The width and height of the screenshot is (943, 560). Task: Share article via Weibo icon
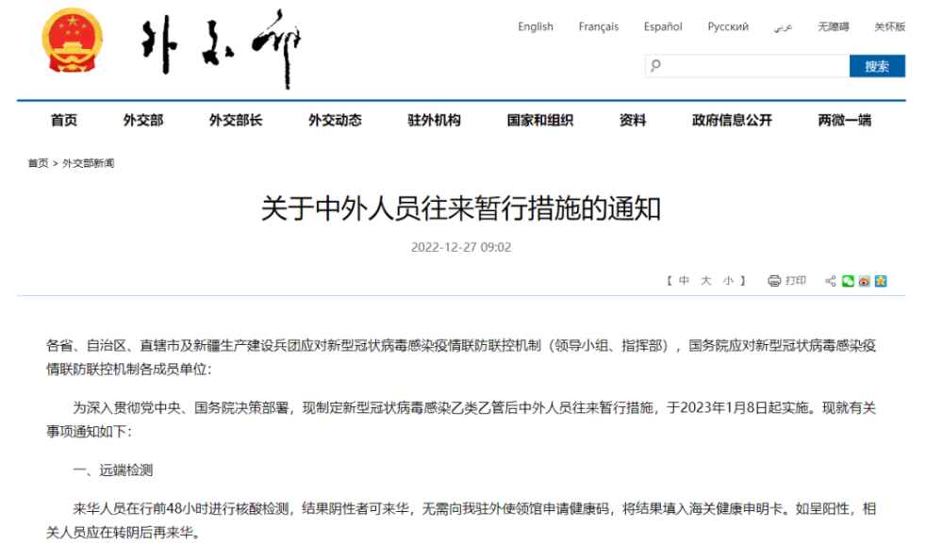tap(864, 281)
